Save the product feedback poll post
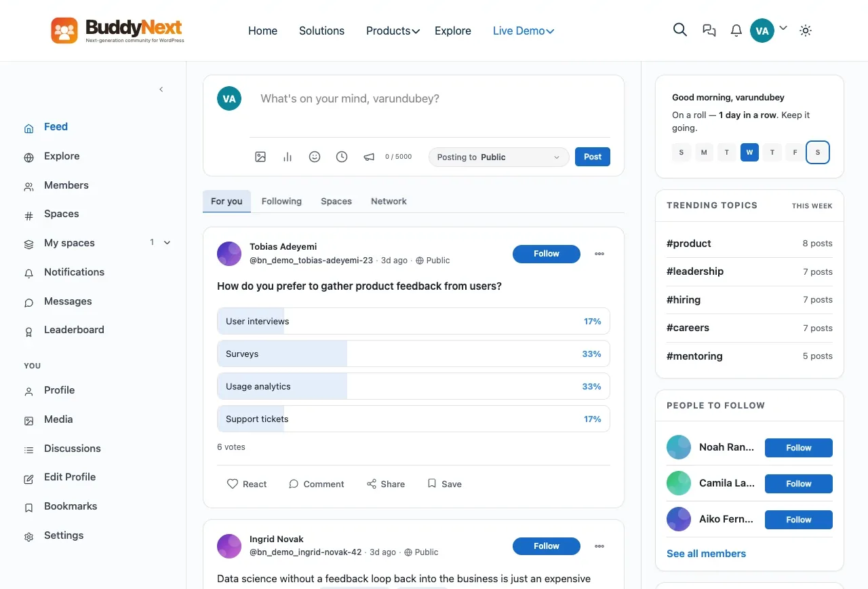868x589 pixels. 445,484
